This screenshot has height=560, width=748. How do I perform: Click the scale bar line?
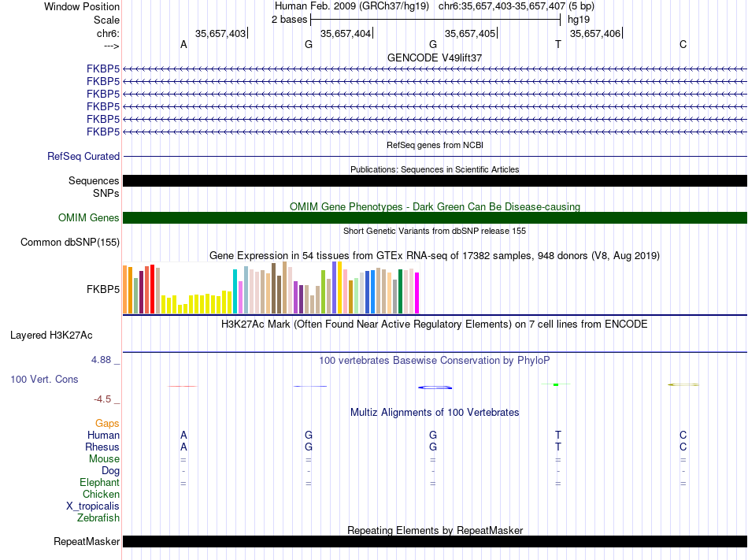435,20
